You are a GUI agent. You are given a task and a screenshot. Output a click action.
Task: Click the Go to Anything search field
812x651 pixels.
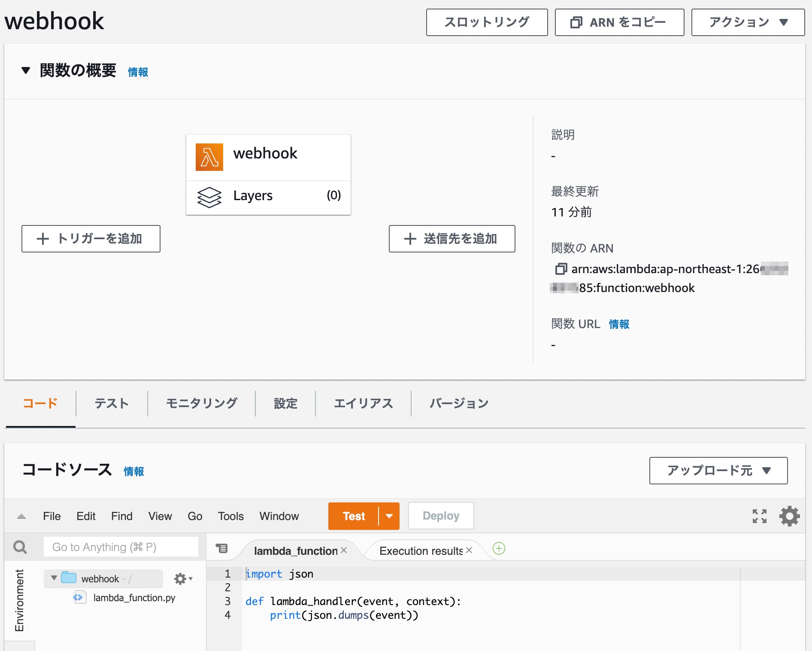(x=121, y=547)
